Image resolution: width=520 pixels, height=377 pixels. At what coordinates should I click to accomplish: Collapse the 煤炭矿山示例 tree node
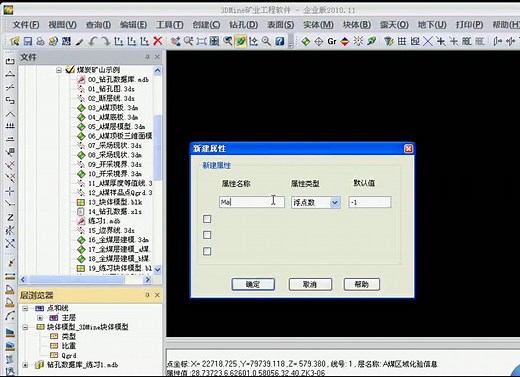pyautogui.click(x=59, y=70)
